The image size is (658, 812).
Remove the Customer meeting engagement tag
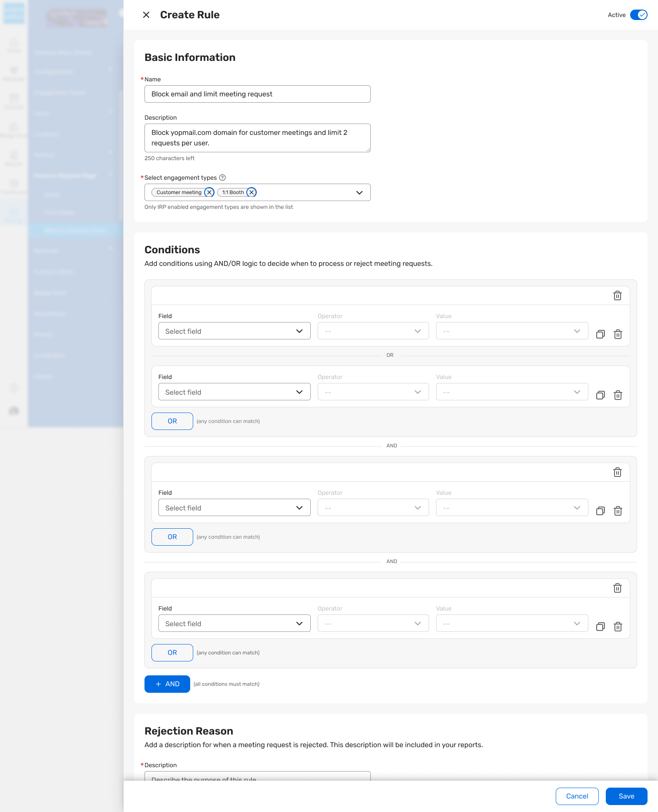tap(209, 192)
